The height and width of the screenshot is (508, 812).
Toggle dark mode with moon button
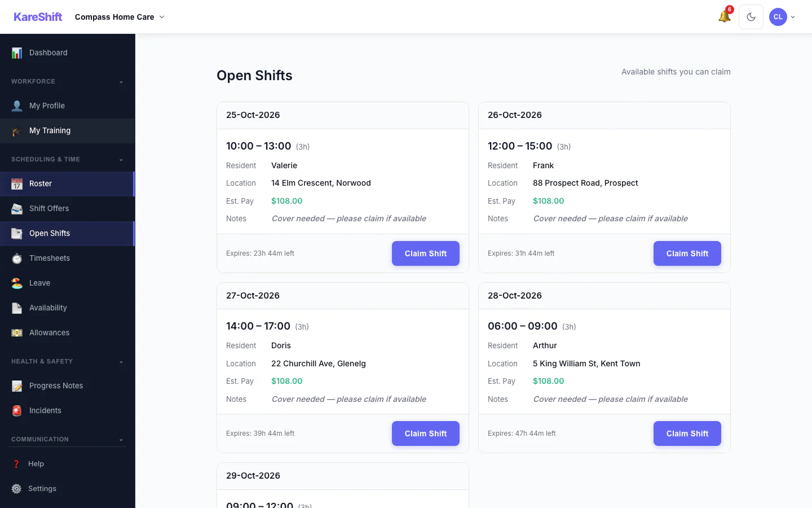pos(751,17)
